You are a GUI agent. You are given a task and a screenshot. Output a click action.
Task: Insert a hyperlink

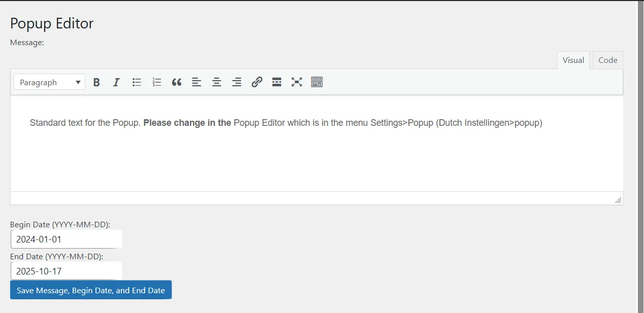point(257,82)
